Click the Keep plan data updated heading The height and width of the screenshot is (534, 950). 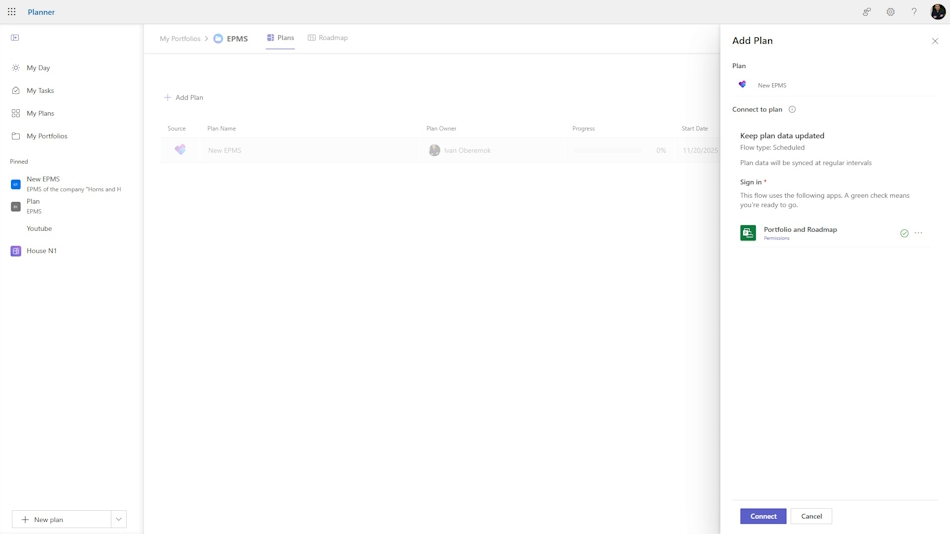pyautogui.click(x=782, y=136)
